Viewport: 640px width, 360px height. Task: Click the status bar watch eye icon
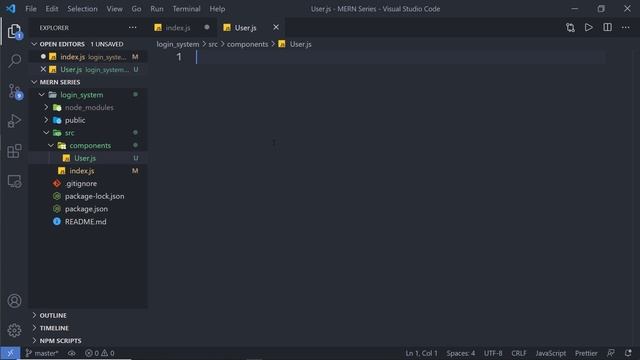72,353
